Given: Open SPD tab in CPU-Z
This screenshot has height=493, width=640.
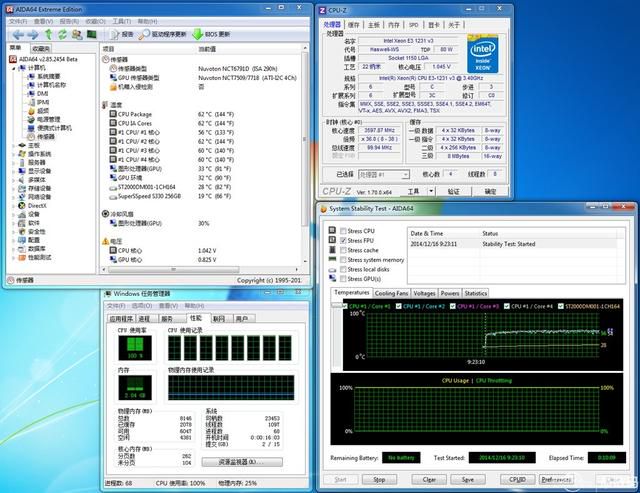Looking at the screenshot, I should [413, 25].
